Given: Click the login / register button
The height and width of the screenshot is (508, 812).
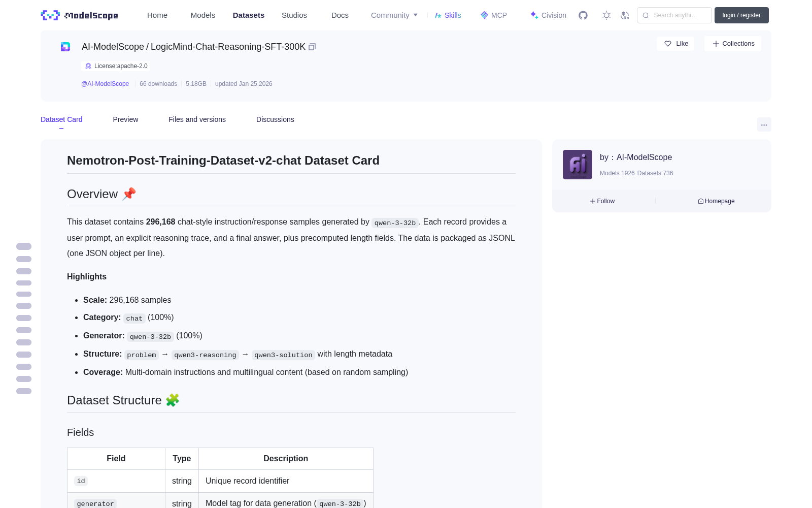Looking at the screenshot, I should click(741, 15).
